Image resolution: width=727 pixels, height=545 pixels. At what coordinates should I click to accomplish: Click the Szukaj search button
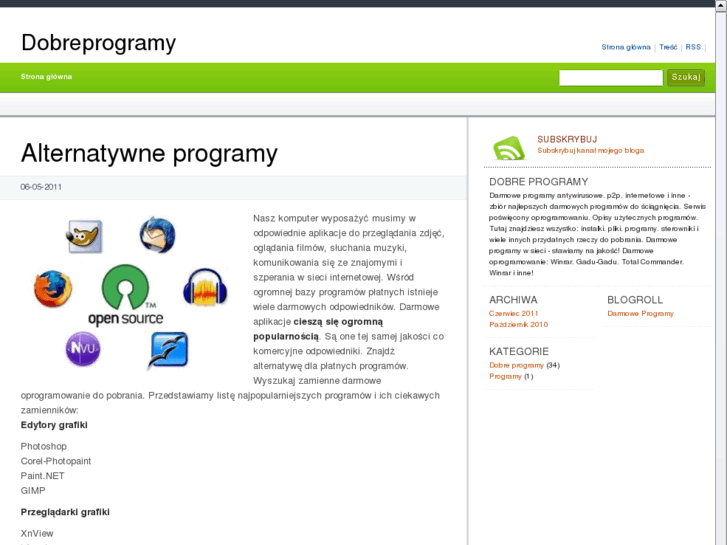686,77
